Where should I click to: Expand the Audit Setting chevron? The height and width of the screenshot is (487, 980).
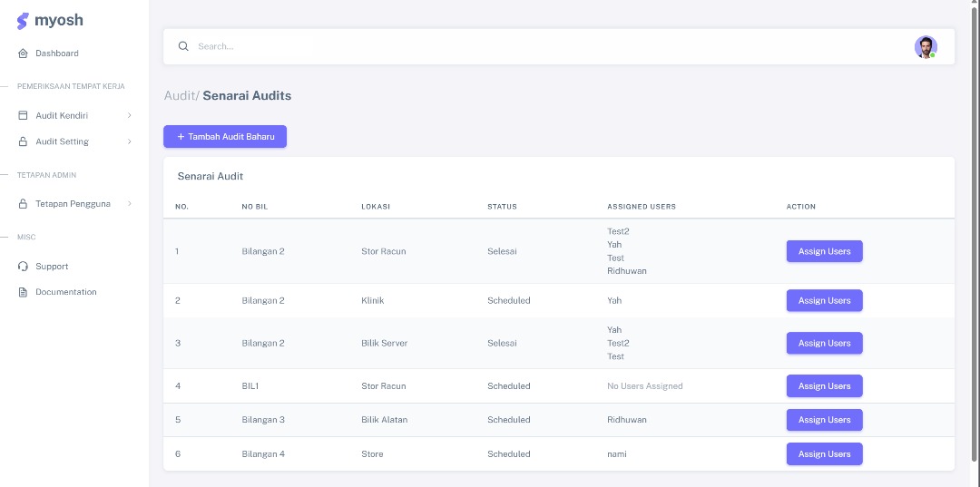coord(130,141)
